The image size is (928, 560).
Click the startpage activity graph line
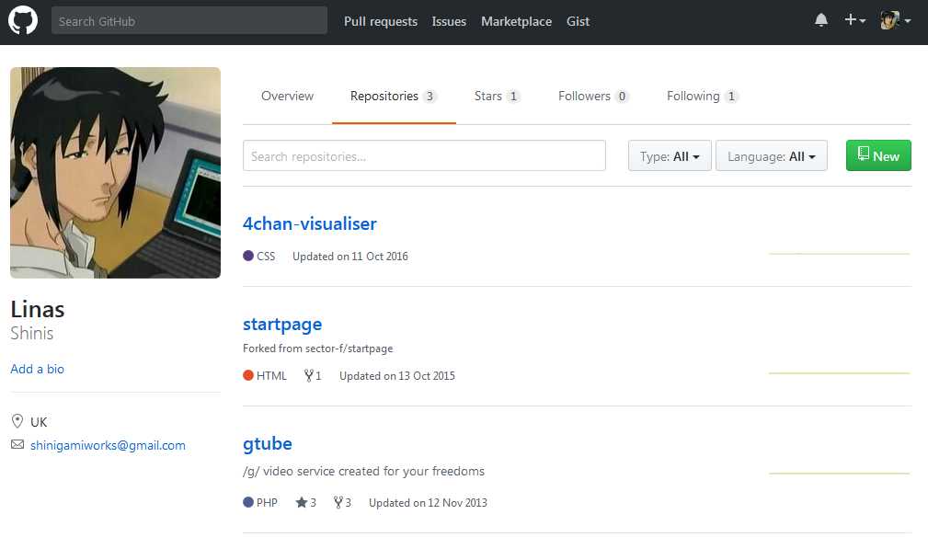(x=839, y=373)
